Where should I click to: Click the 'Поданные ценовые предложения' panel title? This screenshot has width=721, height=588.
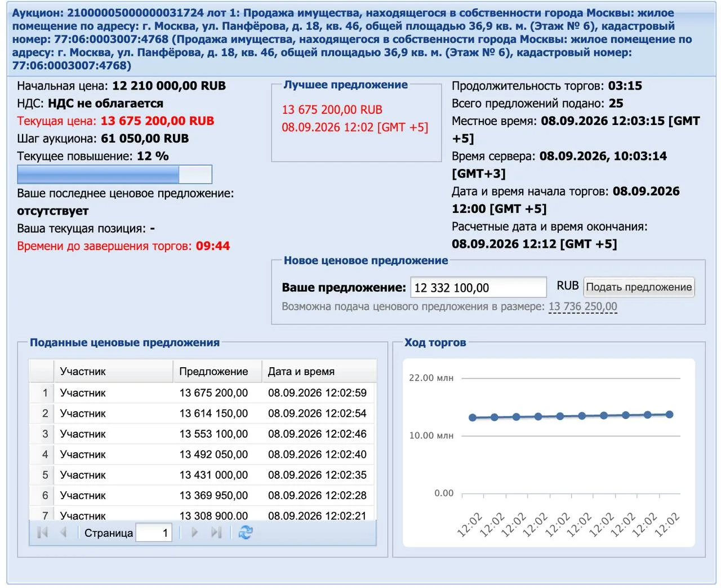click(x=124, y=342)
